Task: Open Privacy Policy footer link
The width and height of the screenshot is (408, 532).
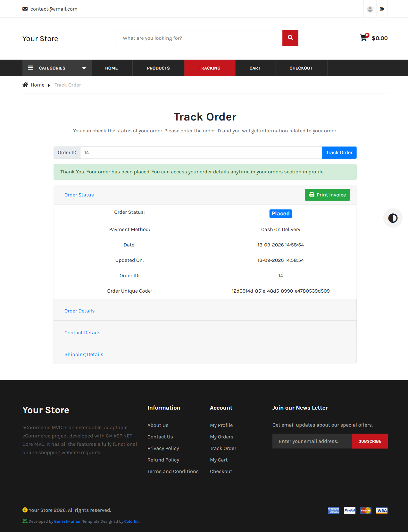Action: pyautogui.click(x=163, y=448)
